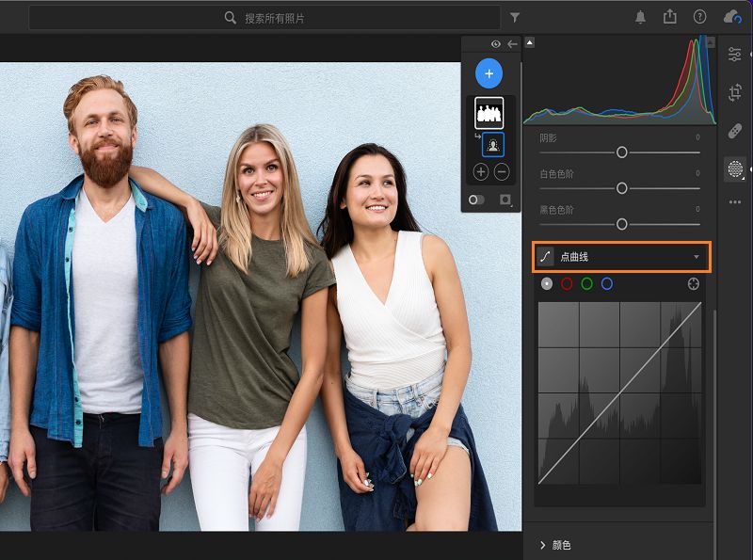The height and width of the screenshot is (560, 753).
Task: Open the Edit sliders panel icon
Action: pos(735,55)
